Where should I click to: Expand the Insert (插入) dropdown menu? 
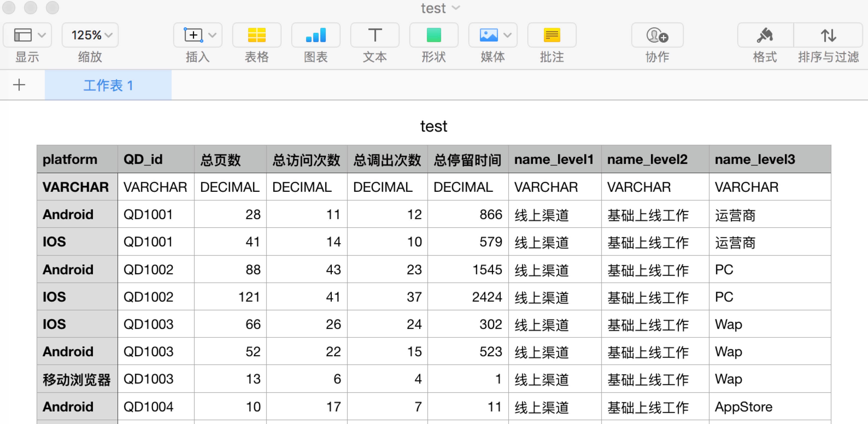click(x=198, y=35)
